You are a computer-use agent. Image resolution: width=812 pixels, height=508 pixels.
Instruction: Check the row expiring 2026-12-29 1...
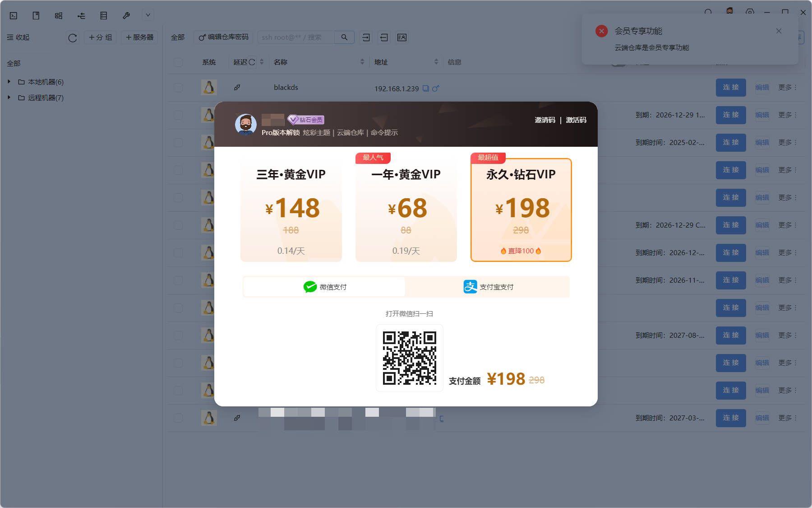[179, 115]
